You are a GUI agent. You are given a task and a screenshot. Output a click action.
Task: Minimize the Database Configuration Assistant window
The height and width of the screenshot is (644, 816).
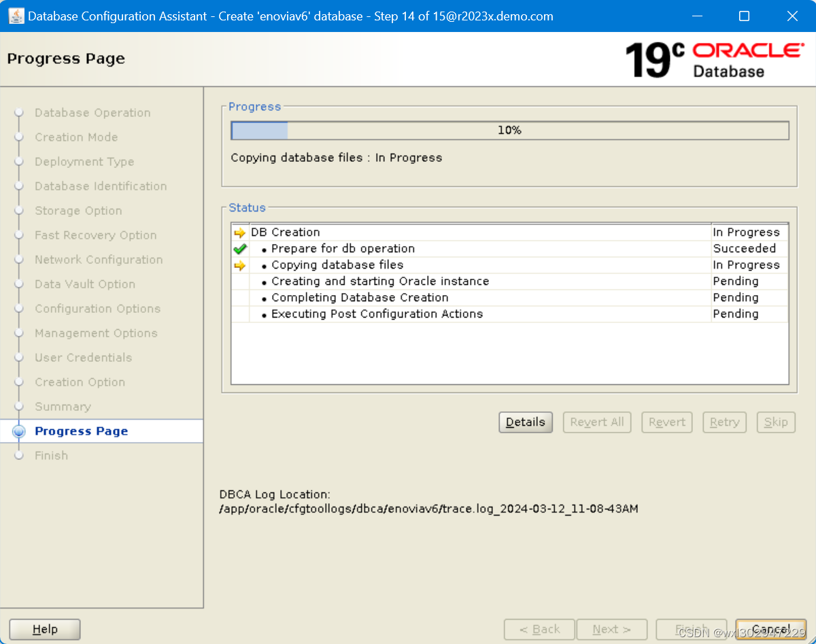tap(697, 16)
